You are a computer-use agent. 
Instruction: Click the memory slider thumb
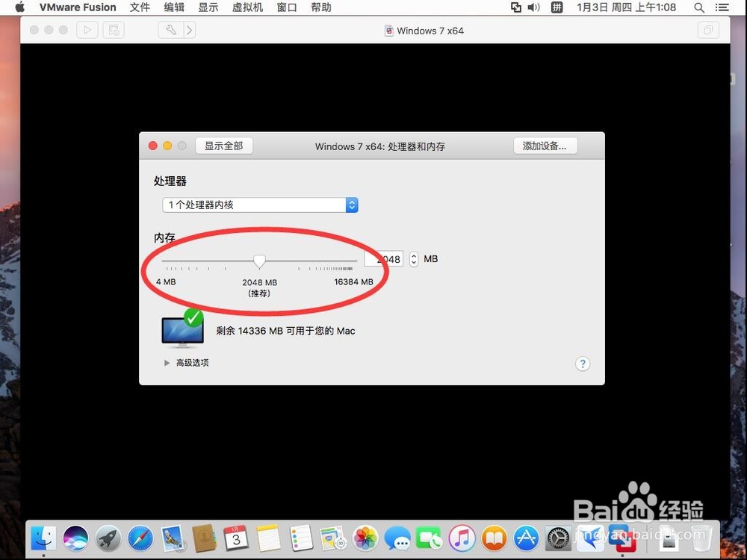pyautogui.click(x=259, y=261)
